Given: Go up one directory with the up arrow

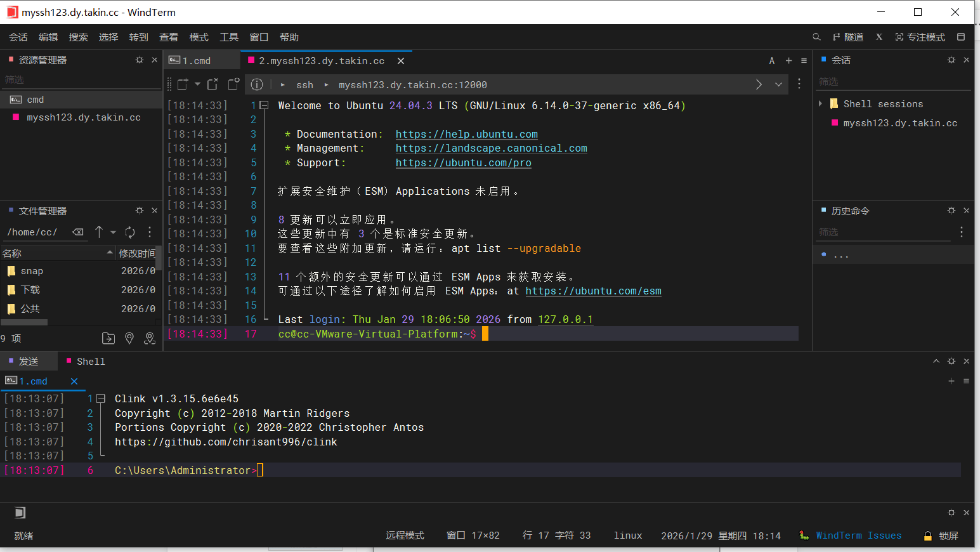Looking at the screenshot, I should pos(99,232).
